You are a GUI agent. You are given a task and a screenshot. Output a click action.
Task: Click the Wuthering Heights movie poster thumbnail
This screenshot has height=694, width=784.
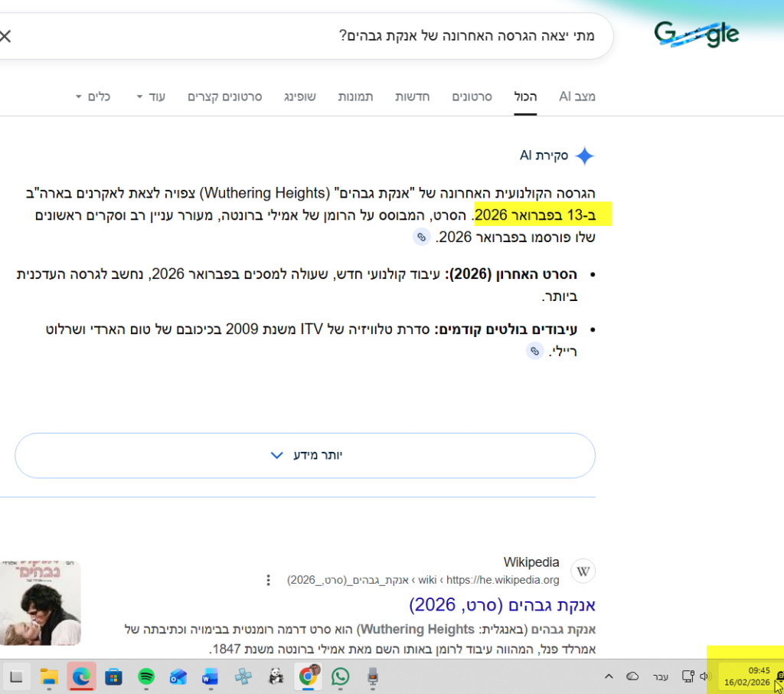41,604
